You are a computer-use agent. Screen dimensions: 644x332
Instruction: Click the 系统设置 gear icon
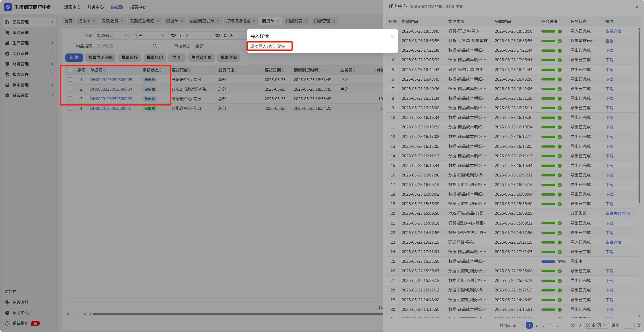[x=7, y=95]
